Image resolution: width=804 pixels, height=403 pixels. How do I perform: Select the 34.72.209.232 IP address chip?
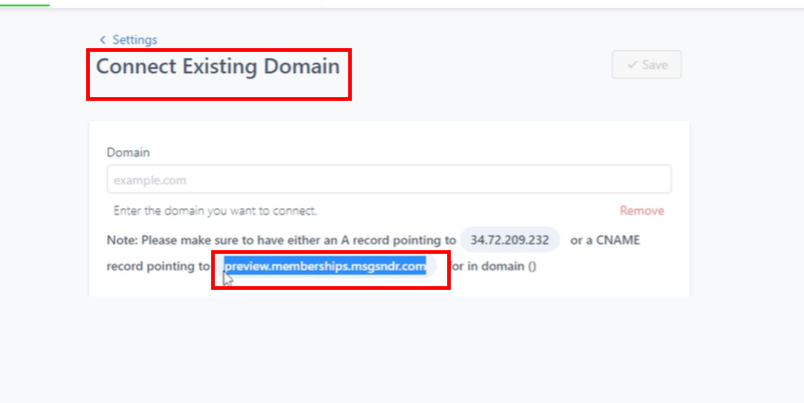click(x=510, y=241)
